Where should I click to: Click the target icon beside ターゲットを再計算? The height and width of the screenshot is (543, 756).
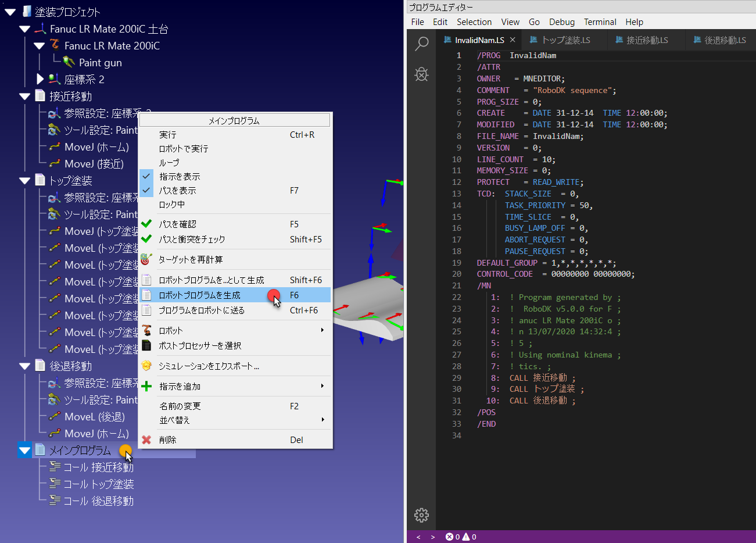146,259
